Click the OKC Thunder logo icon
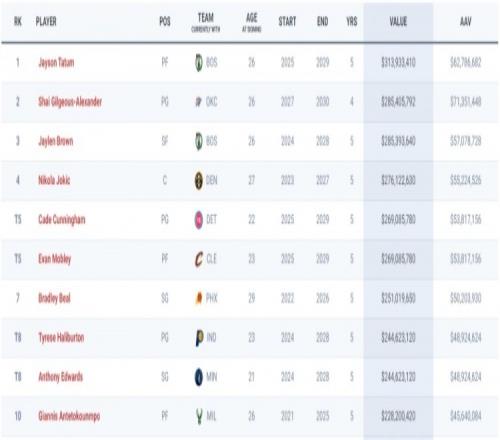 [x=199, y=102]
